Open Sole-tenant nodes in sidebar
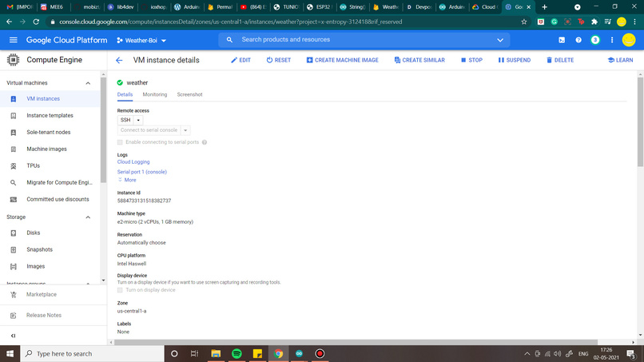Image resolution: width=644 pixels, height=362 pixels. (x=50, y=133)
